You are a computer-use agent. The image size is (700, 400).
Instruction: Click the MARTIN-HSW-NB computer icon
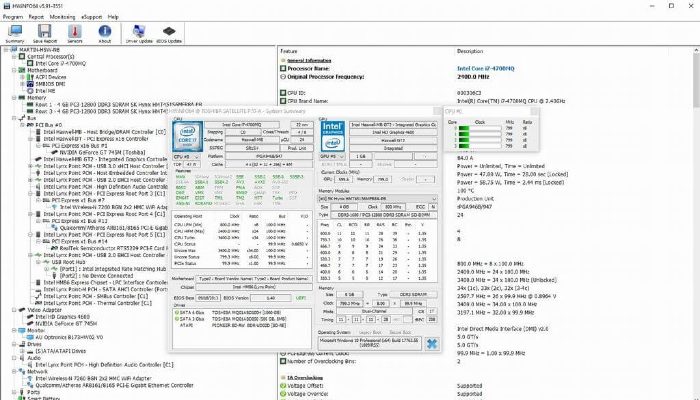[13, 50]
